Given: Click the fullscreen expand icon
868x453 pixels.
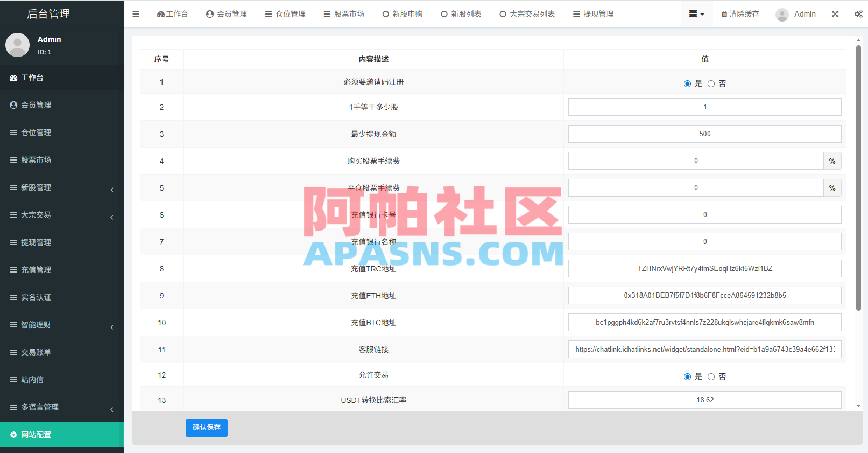Looking at the screenshot, I should (835, 14).
